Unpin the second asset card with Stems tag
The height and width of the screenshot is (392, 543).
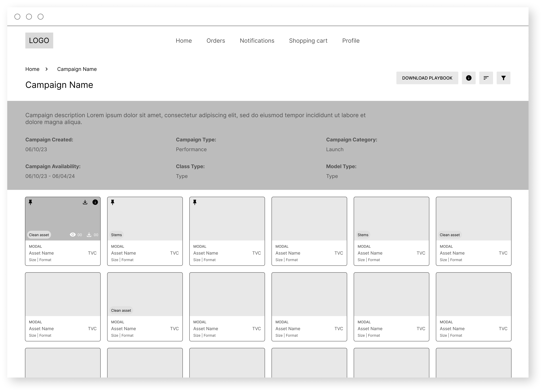point(113,202)
